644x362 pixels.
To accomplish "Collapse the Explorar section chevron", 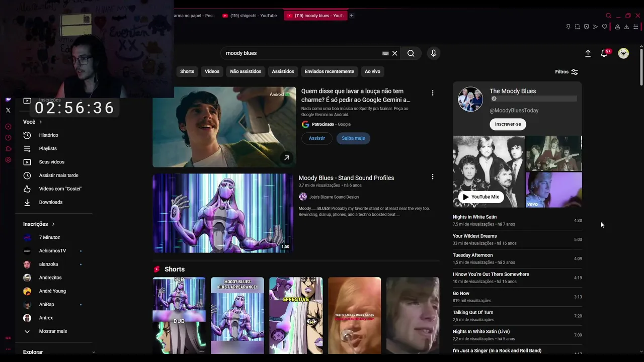I will (94, 352).
